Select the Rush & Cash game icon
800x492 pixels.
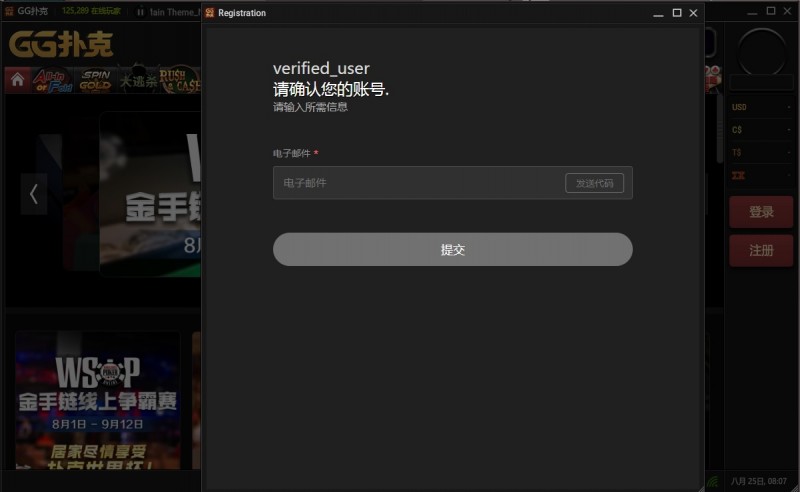point(180,80)
